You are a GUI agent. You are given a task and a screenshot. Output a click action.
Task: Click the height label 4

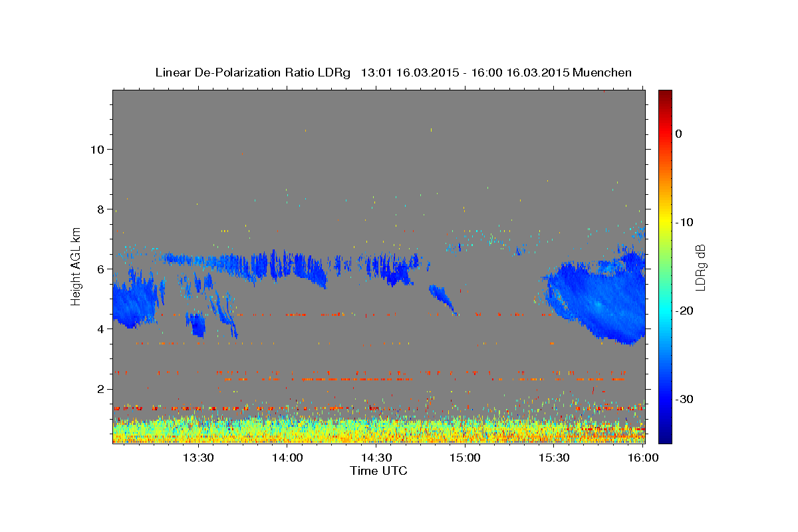[x=100, y=329]
